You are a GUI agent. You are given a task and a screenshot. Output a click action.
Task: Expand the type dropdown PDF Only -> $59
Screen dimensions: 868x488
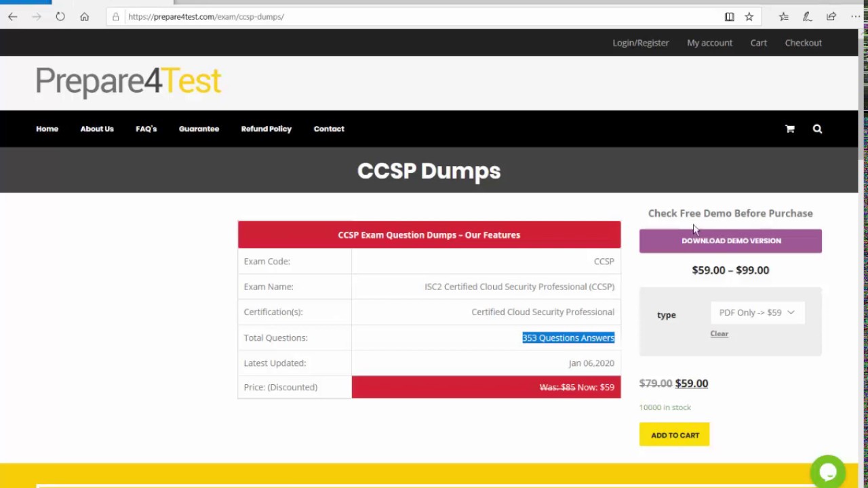coord(757,312)
